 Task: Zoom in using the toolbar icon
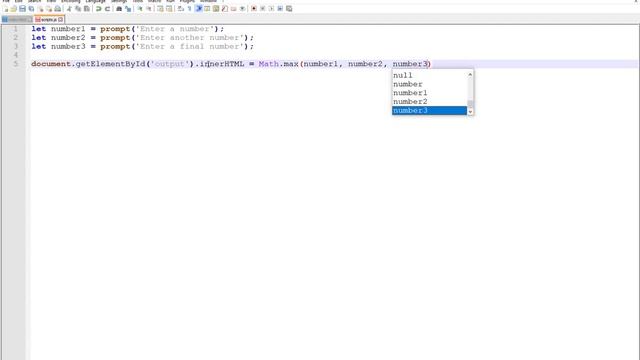(140, 9)
